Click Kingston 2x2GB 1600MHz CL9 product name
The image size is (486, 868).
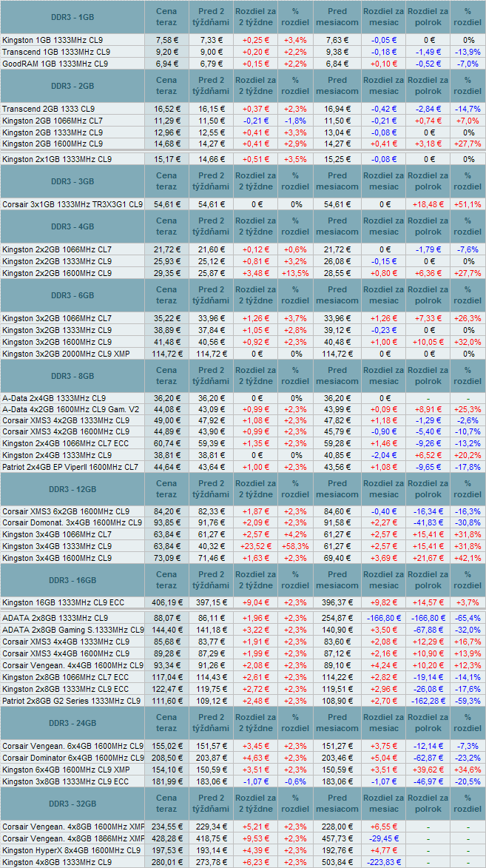(x=57, y=274)
